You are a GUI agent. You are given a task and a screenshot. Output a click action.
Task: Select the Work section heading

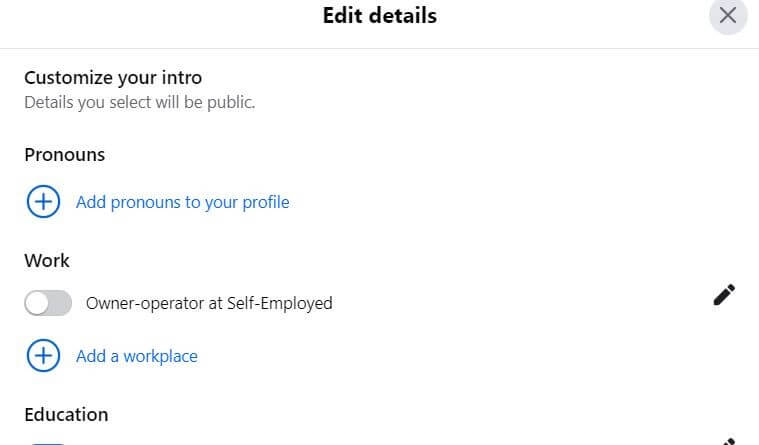[47, 260]
